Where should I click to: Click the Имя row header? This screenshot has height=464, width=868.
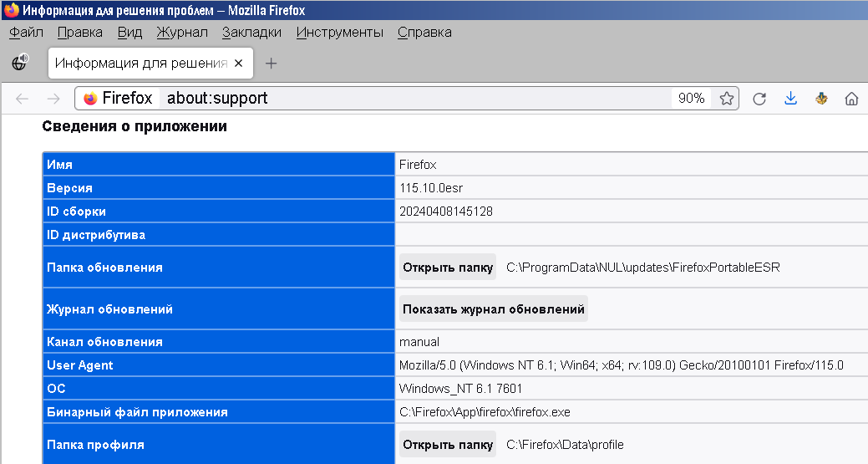tap(219, 165)
